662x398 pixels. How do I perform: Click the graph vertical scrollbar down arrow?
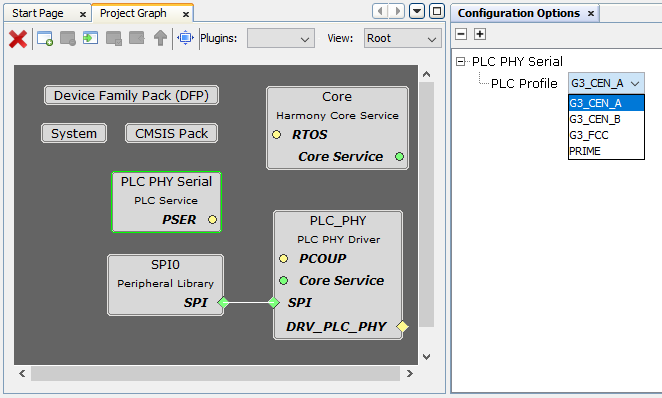coord(427,357)
